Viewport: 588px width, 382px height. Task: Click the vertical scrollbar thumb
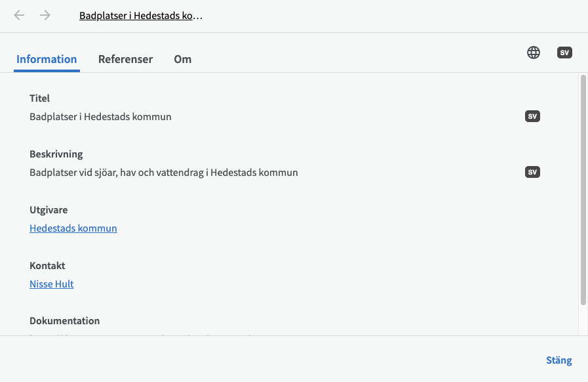[x=583, y=190]
